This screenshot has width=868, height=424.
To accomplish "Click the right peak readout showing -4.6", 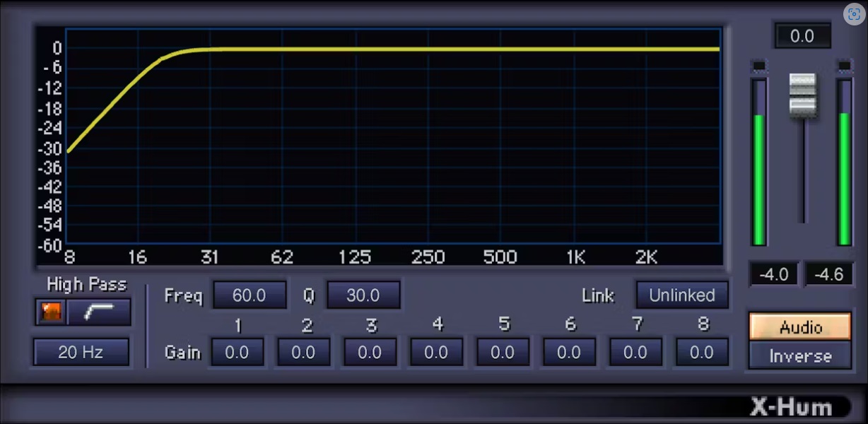I will [828, 274].
